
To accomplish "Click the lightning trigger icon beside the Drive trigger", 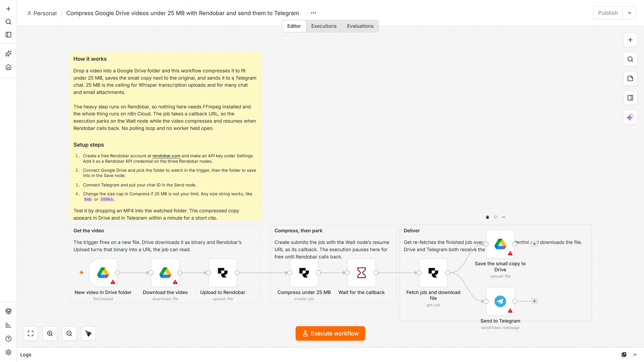I will pyautogui.click(x=82, y=273).
